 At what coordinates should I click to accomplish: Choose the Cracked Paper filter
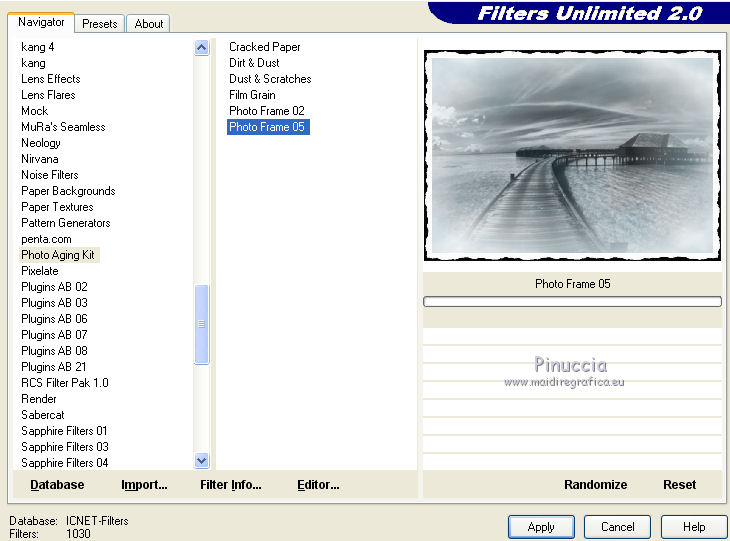(x=264, y=47)
